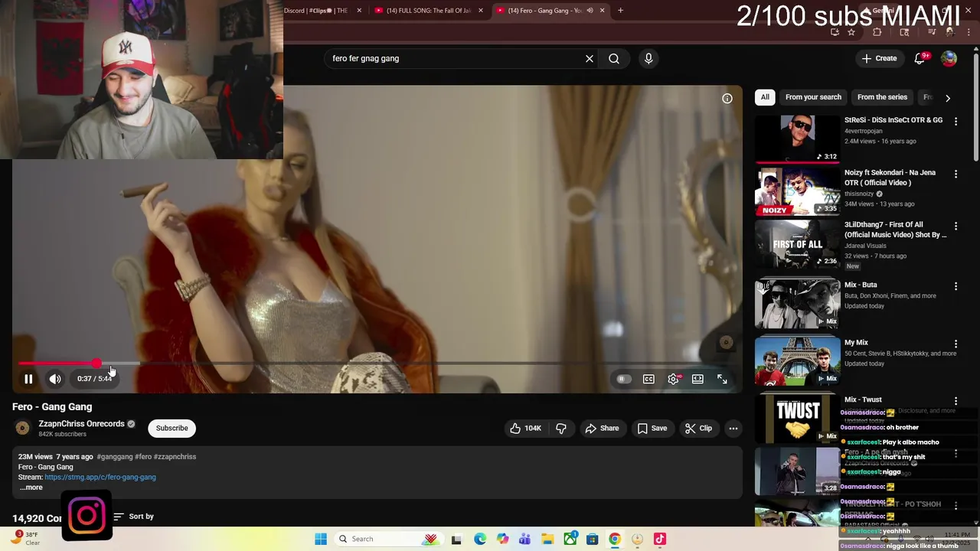Screen dimensions: 980x551
Task: Clear the search box with the X
Action: point(590,58)
